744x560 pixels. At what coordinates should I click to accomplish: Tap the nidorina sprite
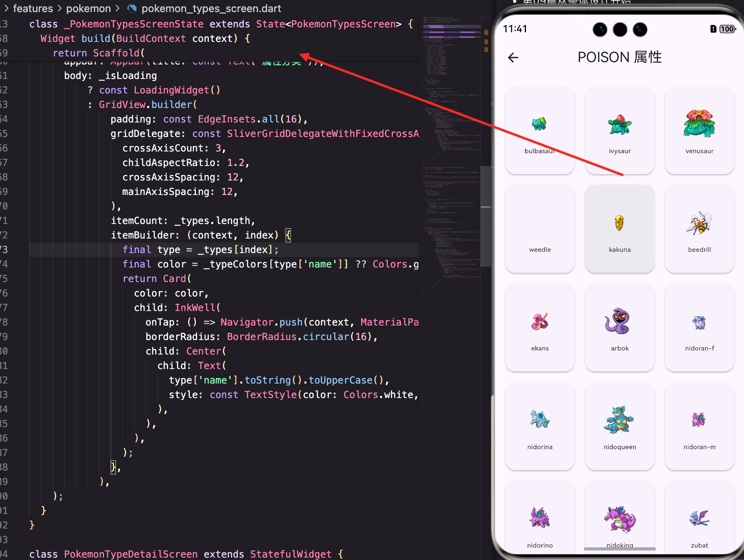click(540, 419)
